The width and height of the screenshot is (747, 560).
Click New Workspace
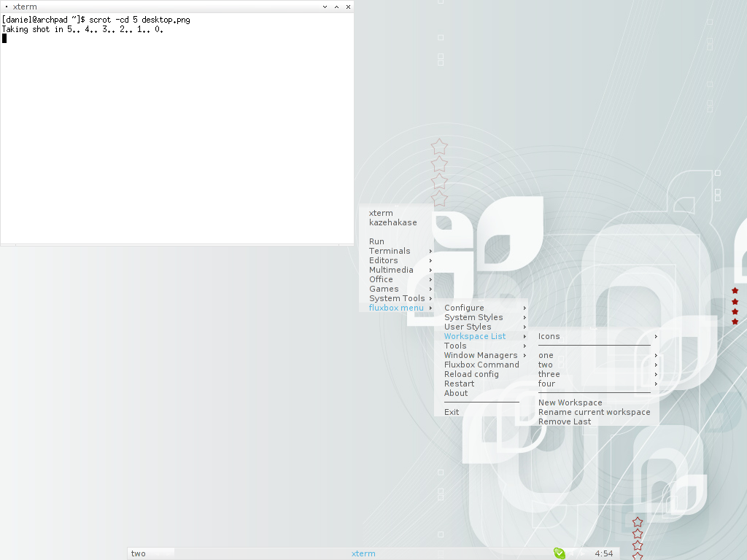[x=594, y=402]
